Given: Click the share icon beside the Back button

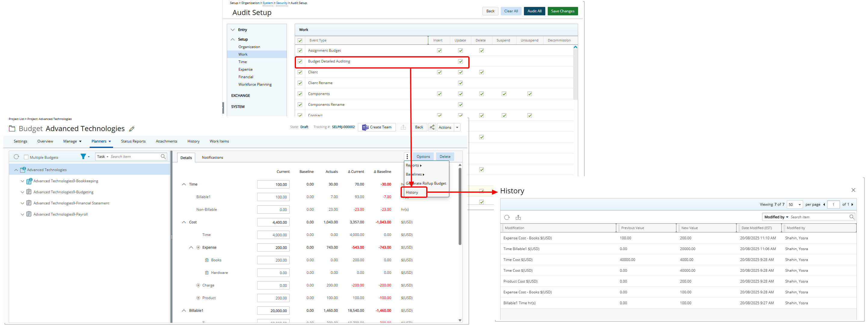Looking at the screenshot, I should 432,127.
